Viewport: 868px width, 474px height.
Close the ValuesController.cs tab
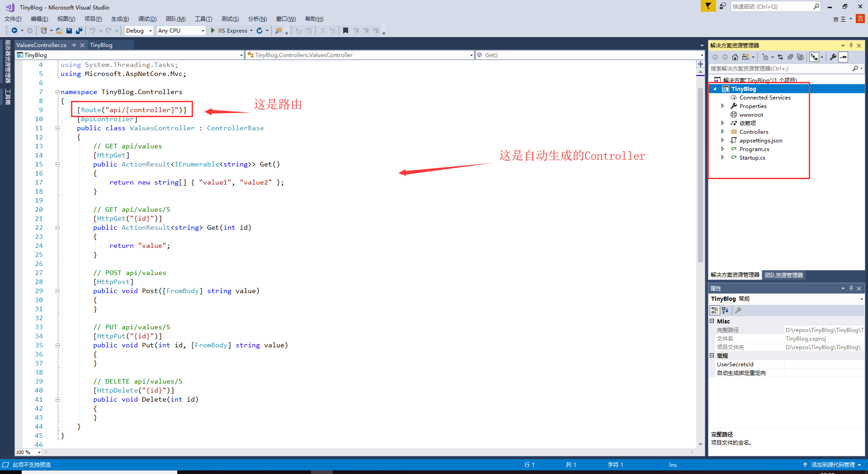[x=82, y=45]
